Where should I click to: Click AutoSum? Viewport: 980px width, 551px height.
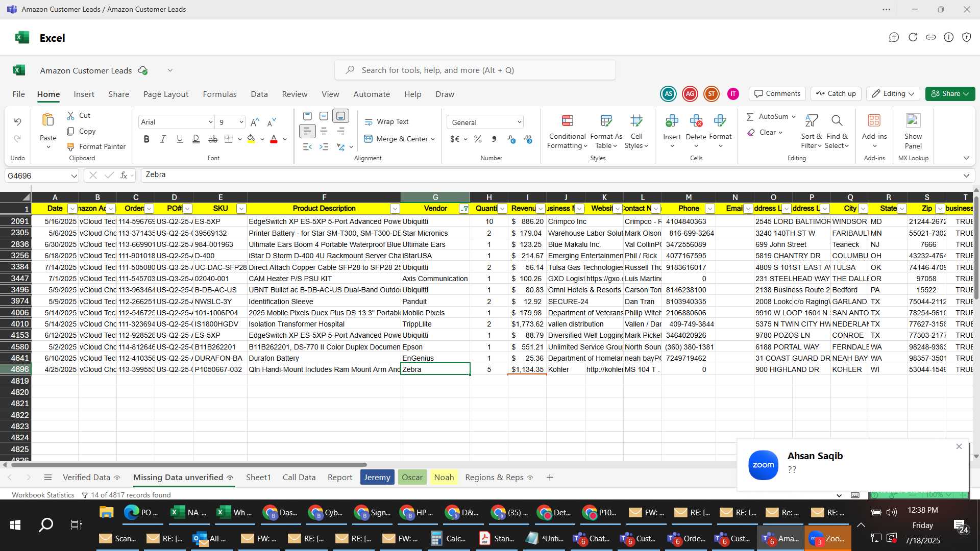pyautogui.click(x=767, y=116)
